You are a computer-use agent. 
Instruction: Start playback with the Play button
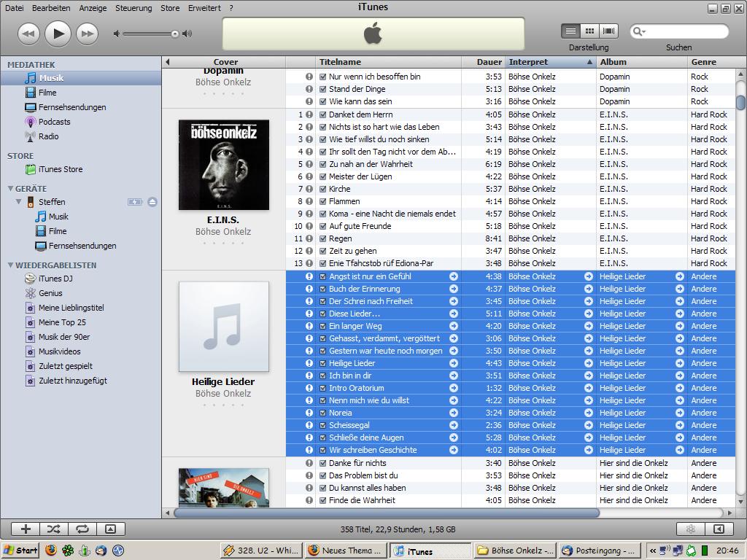[58, 34]
